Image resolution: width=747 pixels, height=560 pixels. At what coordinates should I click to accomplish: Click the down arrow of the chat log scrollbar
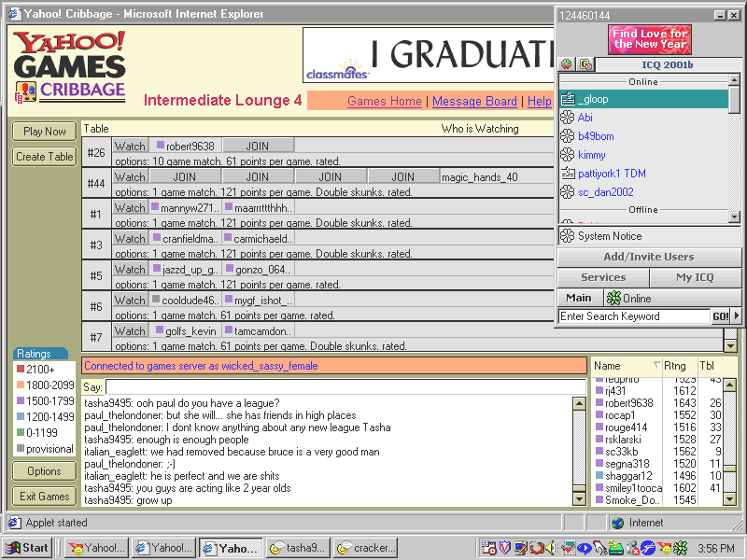click(579, 499)
